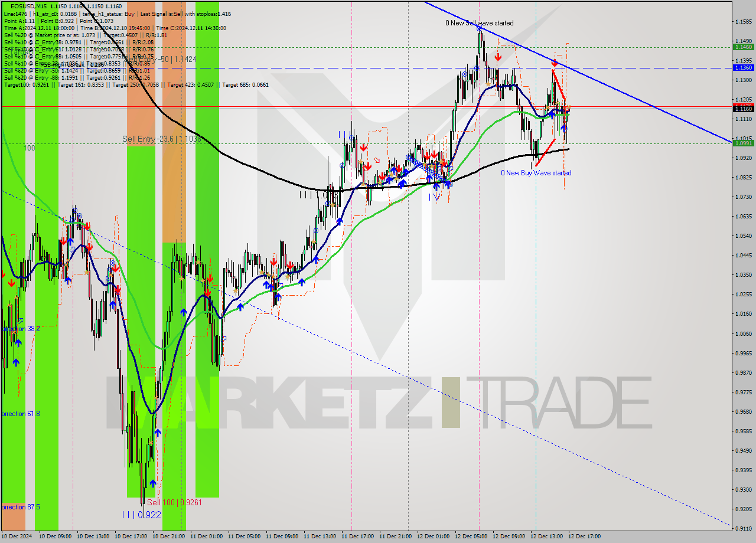
Task: Click the '11 Dec 05:00' time label
Action: 244,537
